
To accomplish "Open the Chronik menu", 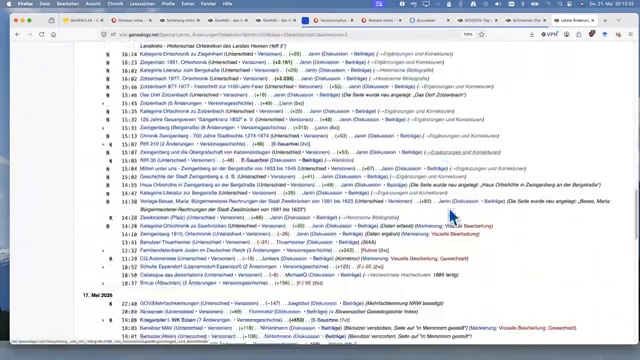I will point(115,4).
